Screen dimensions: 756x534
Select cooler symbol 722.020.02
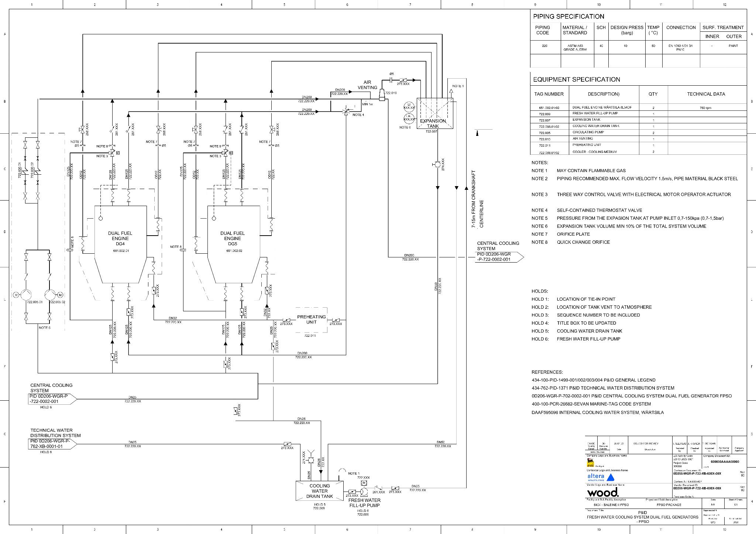tap(37, 171)
